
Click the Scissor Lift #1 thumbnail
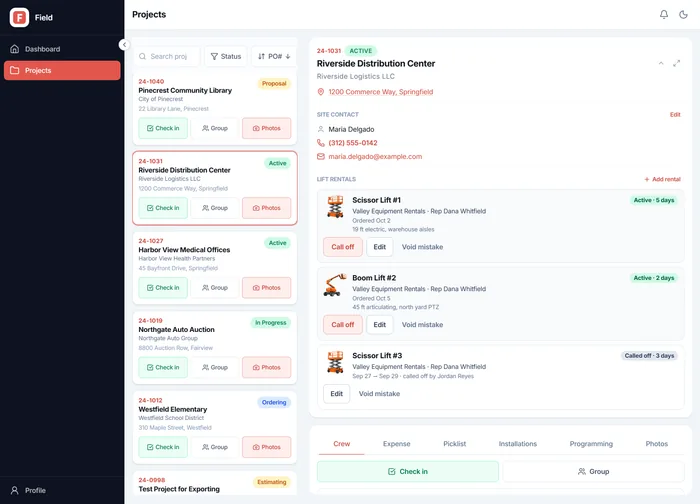pyautogui.click(x=335, y=206)
